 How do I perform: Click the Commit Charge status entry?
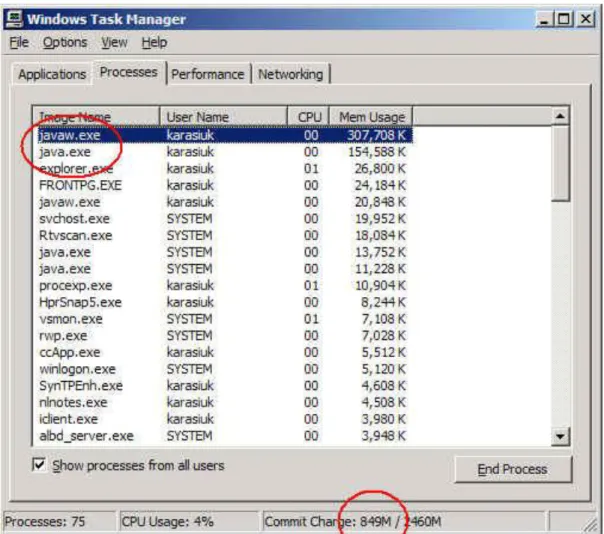[404, 522]
